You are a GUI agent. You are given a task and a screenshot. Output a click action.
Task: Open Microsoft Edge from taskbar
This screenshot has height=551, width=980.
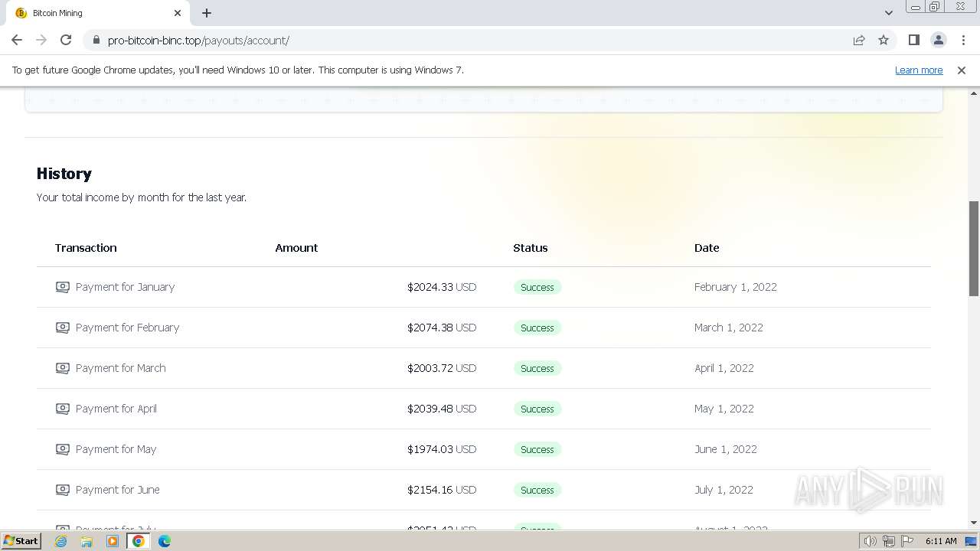[165, 541]
